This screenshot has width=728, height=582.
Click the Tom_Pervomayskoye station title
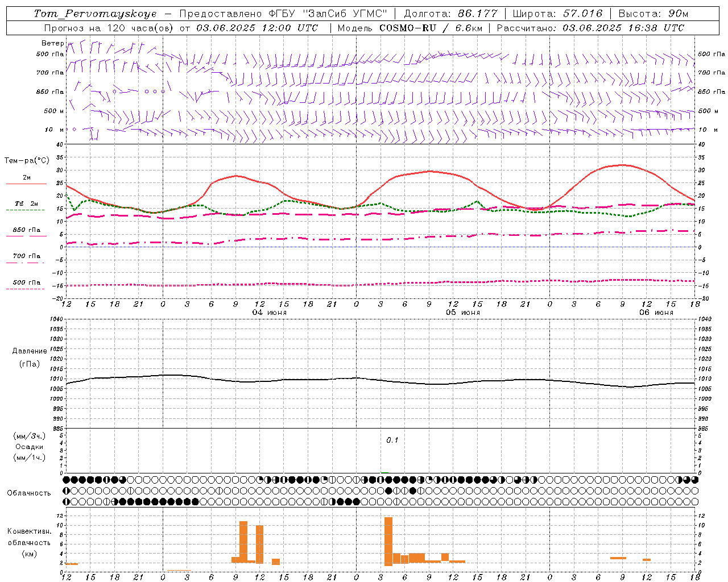click(95, 14)
